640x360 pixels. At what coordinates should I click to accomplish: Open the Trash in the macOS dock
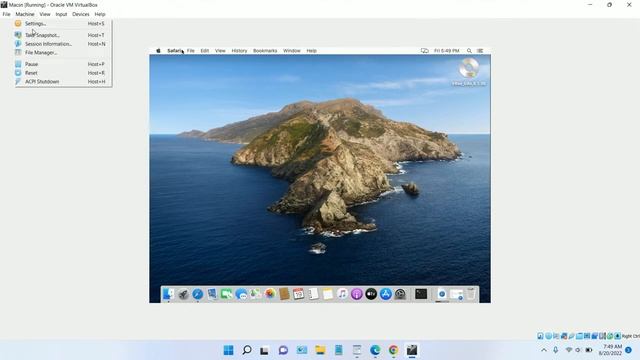point(471,294)
